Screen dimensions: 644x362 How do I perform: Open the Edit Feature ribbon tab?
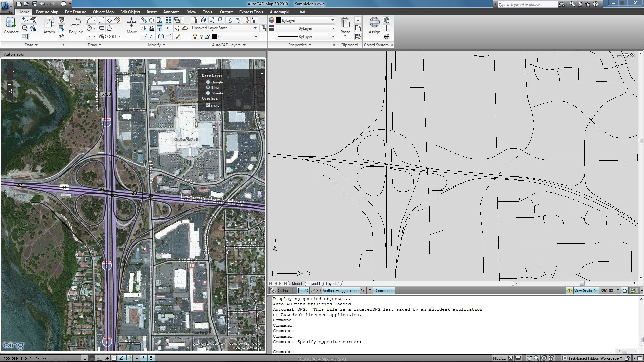[x=75, y=12]
